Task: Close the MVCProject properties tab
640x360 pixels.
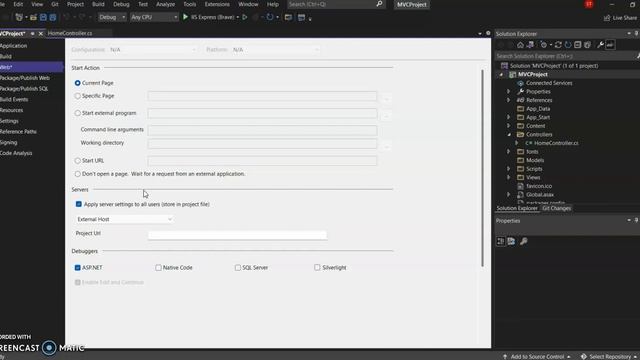Action: click(40, 33)
